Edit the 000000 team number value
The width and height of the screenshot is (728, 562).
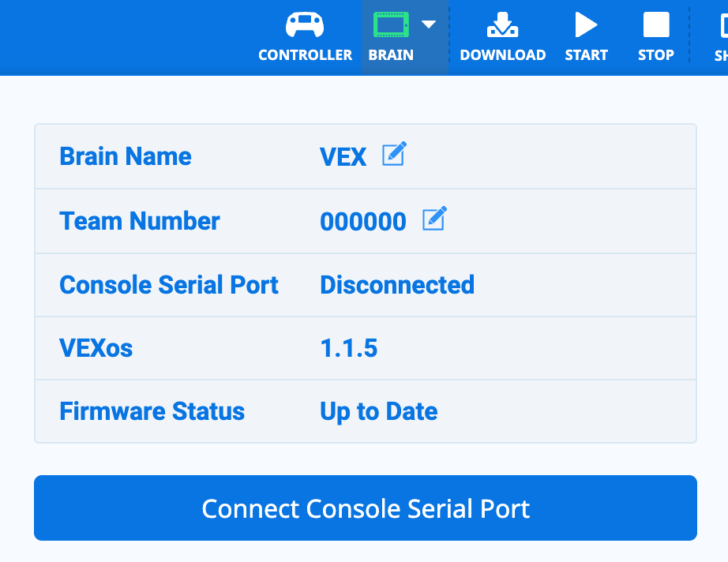[x=363, y=221]
